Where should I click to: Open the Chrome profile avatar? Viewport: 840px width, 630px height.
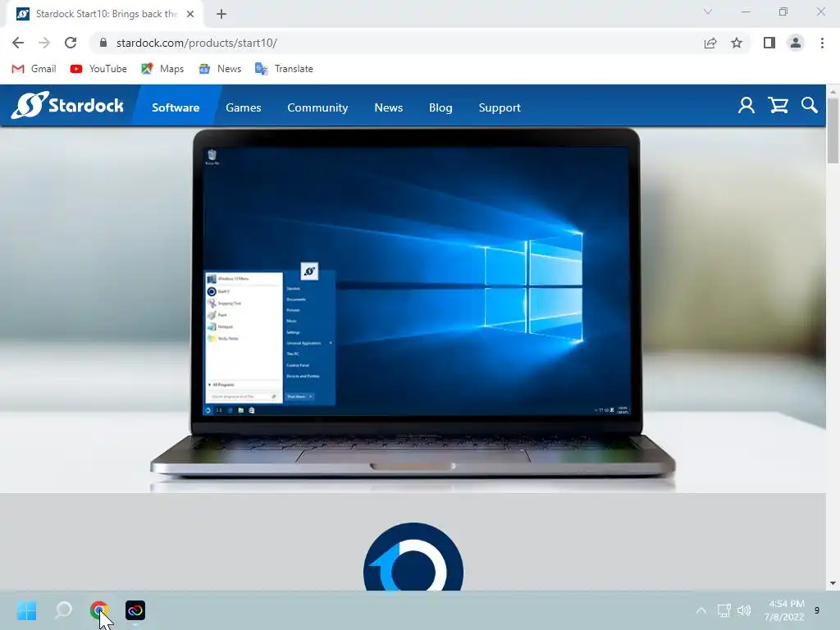point(796,43)
